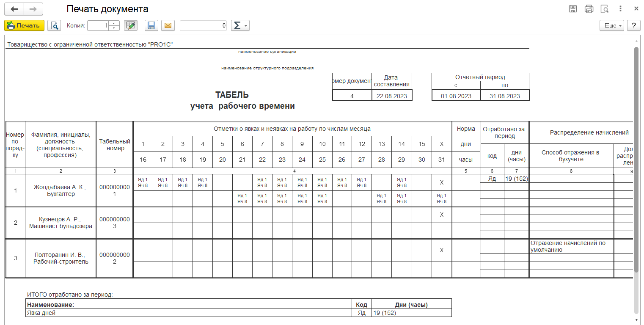Select the ИТОГО отработано за период label
The height and width of the screenshot is (325, 644).
click(x=70, y=295)
